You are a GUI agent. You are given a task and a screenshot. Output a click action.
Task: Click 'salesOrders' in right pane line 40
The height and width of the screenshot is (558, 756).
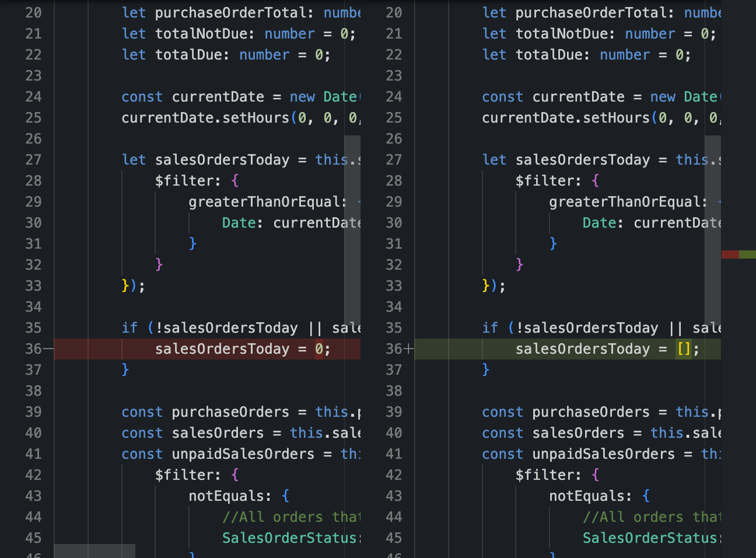[x=579, y=433]
